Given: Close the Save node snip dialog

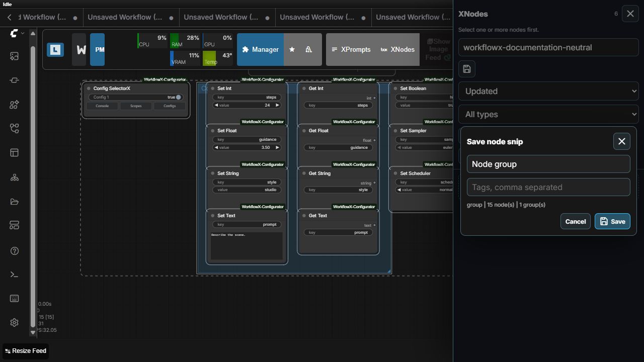Looking at the screenshot, I should coord(622,141).
